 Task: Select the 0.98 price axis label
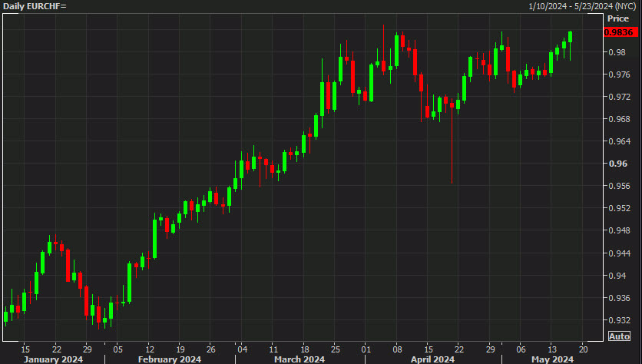616,52
